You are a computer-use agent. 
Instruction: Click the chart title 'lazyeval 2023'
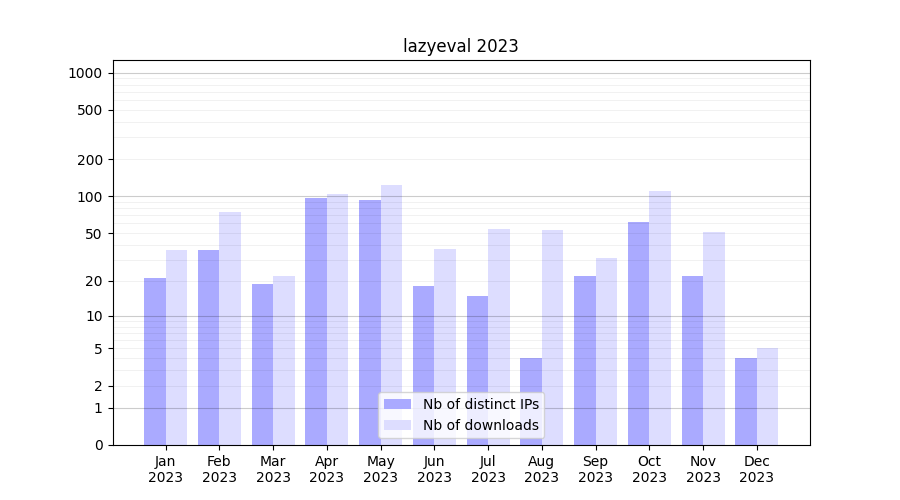pos(461,46)
